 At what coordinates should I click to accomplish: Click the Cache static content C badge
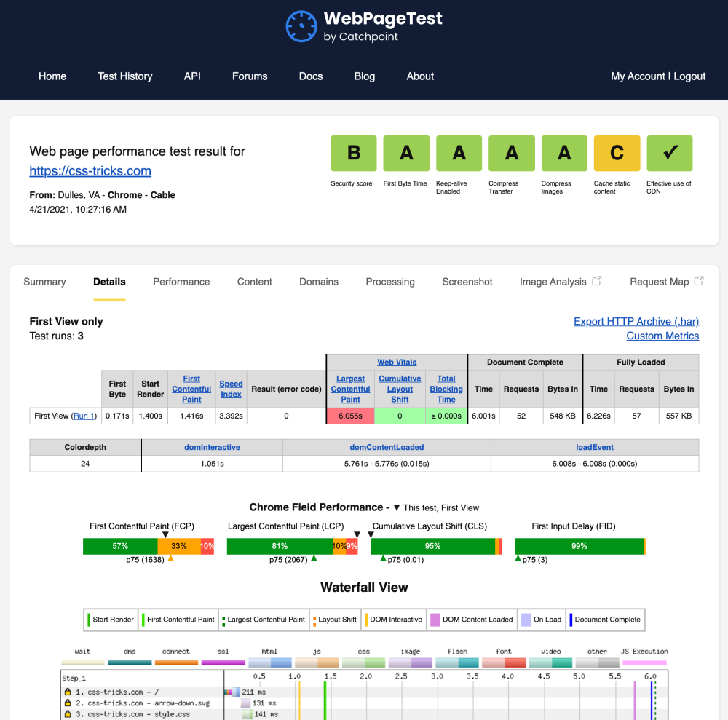point(617,153)
